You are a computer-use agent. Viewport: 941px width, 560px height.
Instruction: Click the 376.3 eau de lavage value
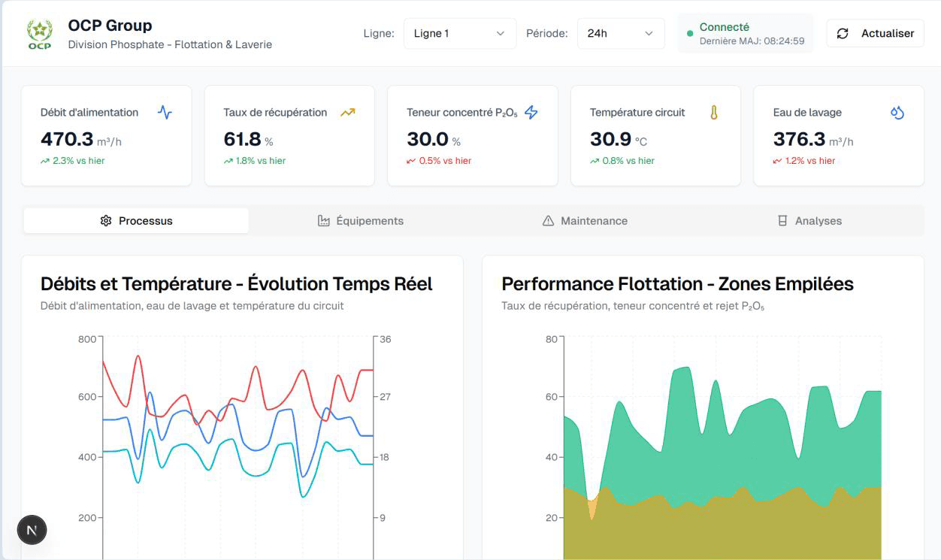799,139
